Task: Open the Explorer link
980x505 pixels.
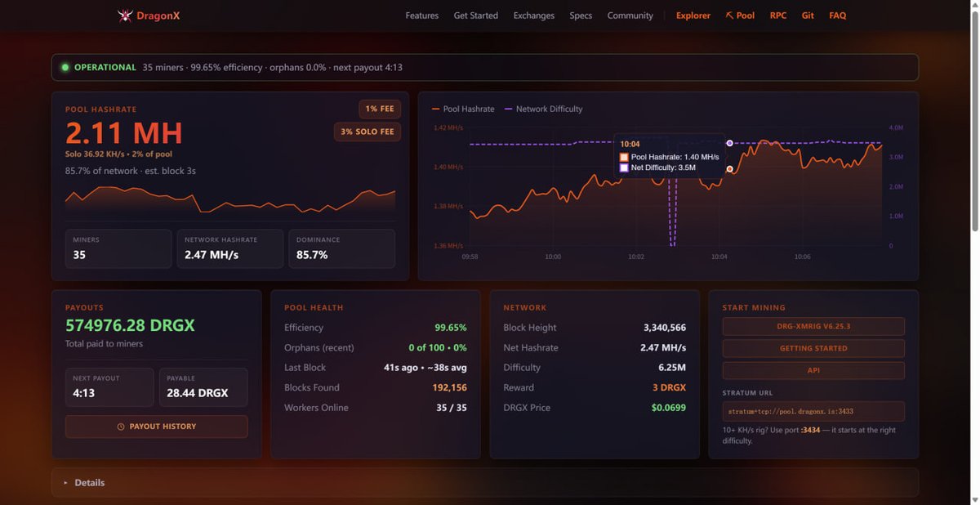Action: coord(693,16)
